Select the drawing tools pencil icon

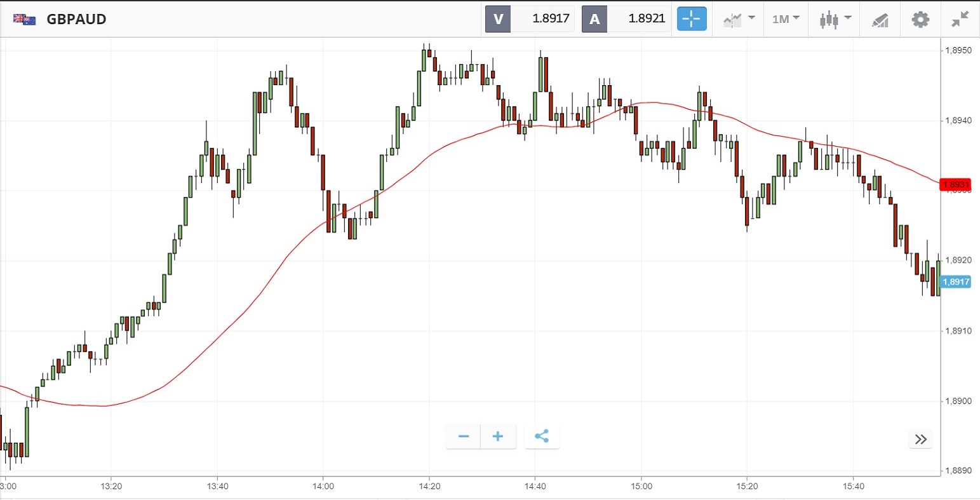[x=880, y=20]
